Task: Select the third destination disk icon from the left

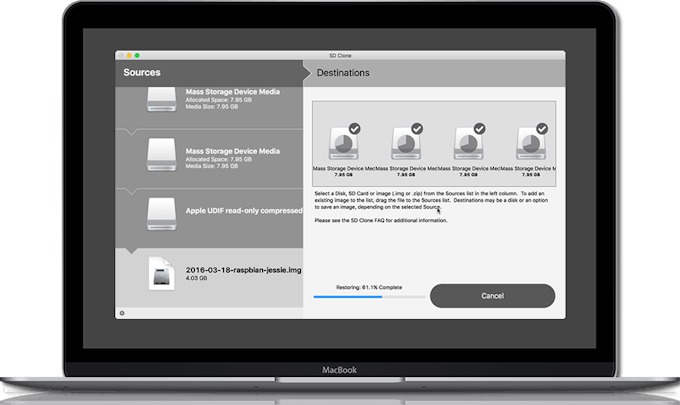Action: 468,143
